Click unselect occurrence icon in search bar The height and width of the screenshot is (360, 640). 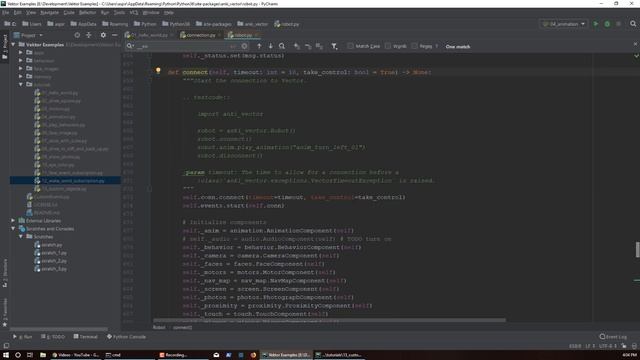[x=308, y=47]
